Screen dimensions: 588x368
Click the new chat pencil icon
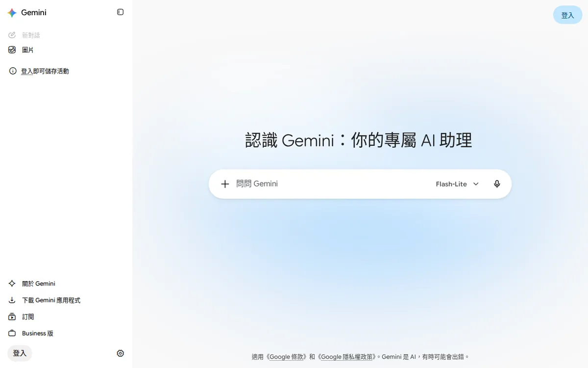pyautogui.click(x=12, y=35)
